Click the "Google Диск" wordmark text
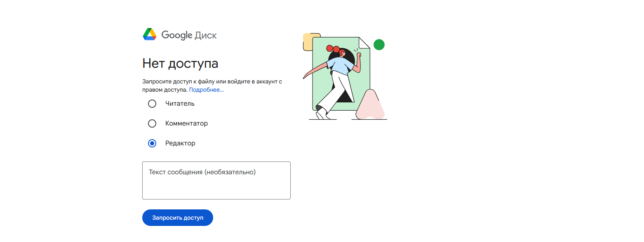Image resolution: width=644 pixels, height=242 pixels. coord(189,35)
